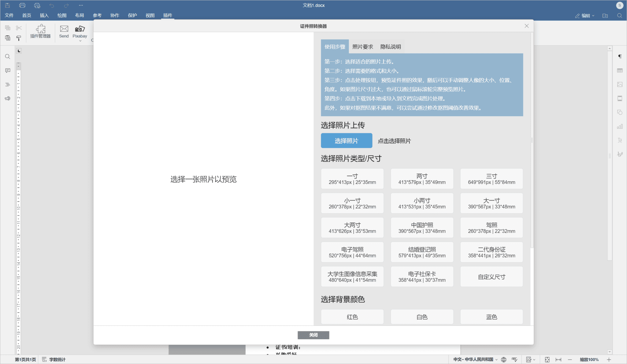Select the format painter icon

[x=19, y=38]
